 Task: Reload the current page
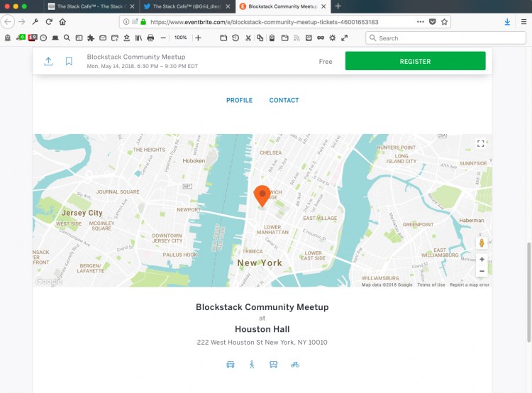click(49, 22)
